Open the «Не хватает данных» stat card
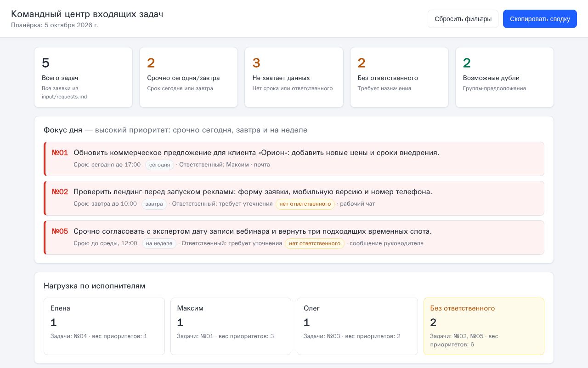The image size is (588, 368). tap(294, 77)
